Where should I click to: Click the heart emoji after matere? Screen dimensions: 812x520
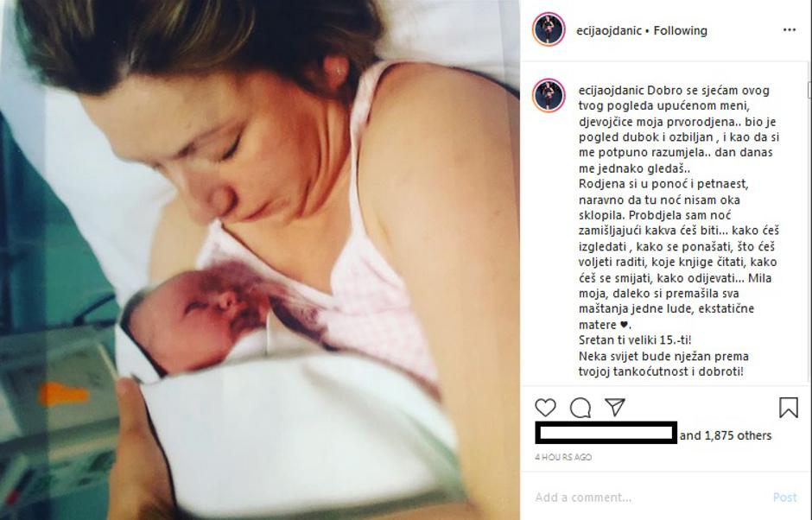tap(624, 325)
